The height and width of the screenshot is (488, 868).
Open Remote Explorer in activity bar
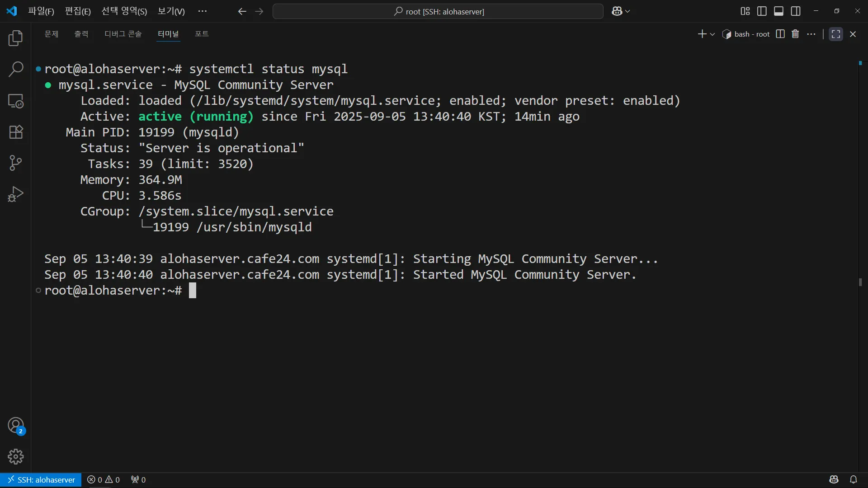click(16, 101)
